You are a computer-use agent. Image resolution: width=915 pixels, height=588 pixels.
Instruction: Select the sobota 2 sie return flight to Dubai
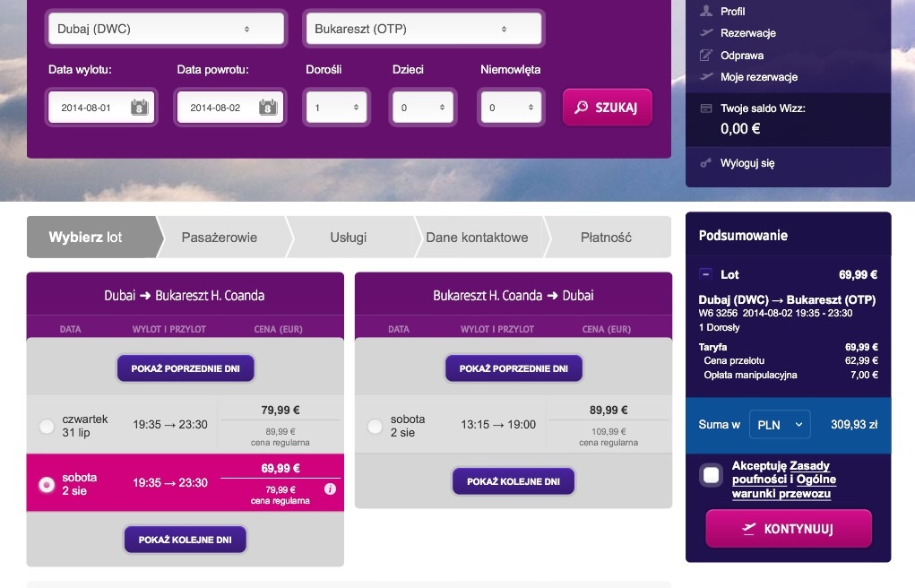pos(375,426)
